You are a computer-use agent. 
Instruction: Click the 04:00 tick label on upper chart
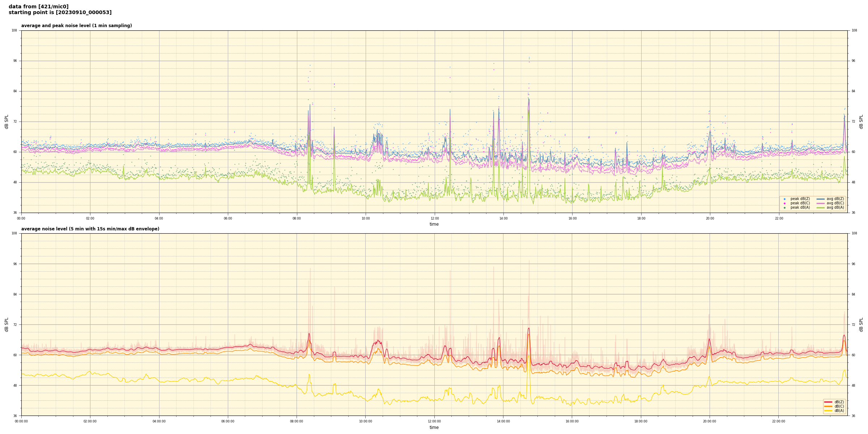coord(159,218)
